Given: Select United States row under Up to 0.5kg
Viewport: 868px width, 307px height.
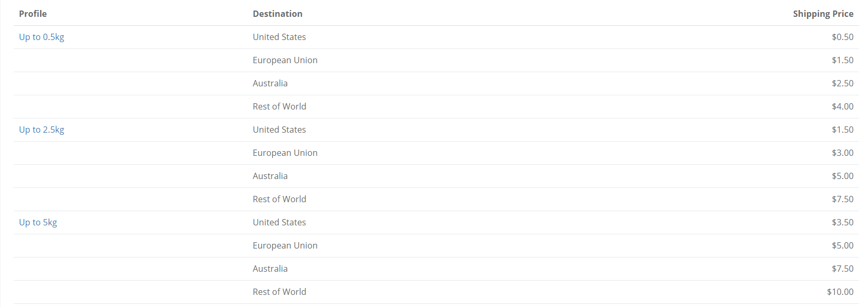Looking at the screenshot, I should (436, 37).
